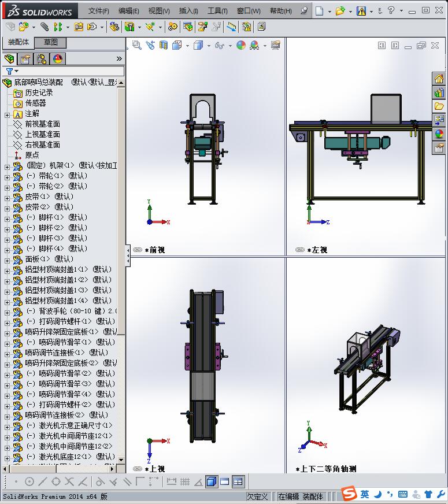Expand the 注解 tree node

7,115
